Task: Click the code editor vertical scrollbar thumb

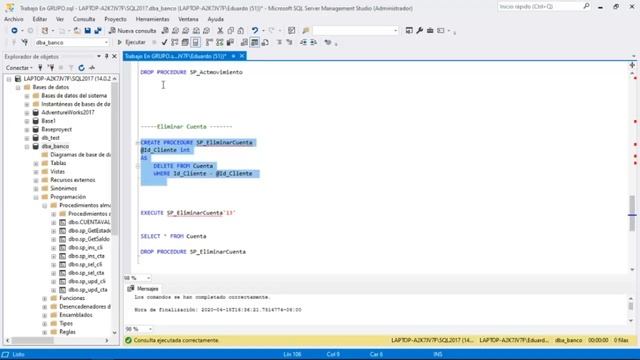Action: click(x=632, y=212)
